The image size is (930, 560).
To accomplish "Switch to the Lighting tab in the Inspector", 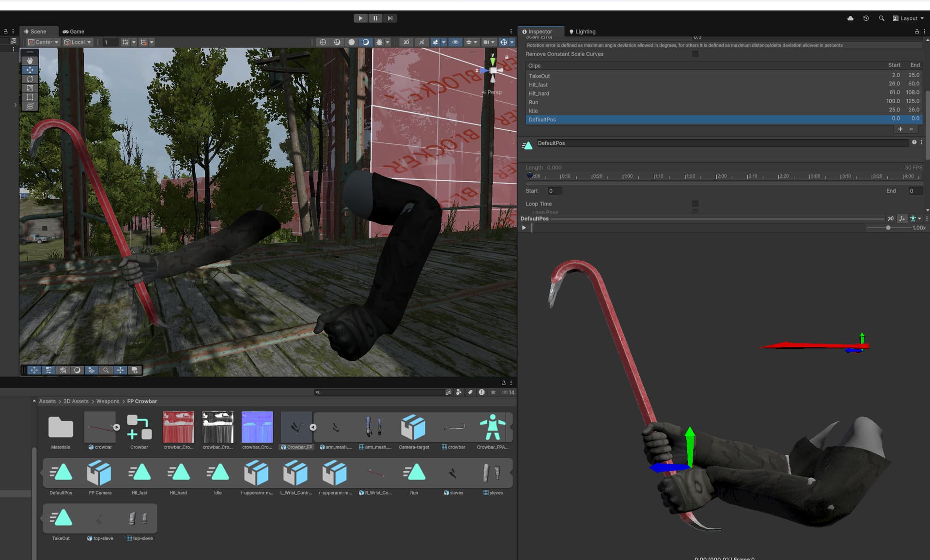I will tap(582, 31).
